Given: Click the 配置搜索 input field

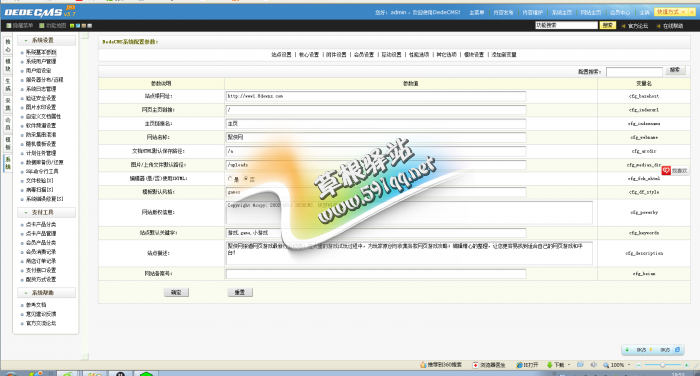Looking at the screenshot, I should 634,71.
